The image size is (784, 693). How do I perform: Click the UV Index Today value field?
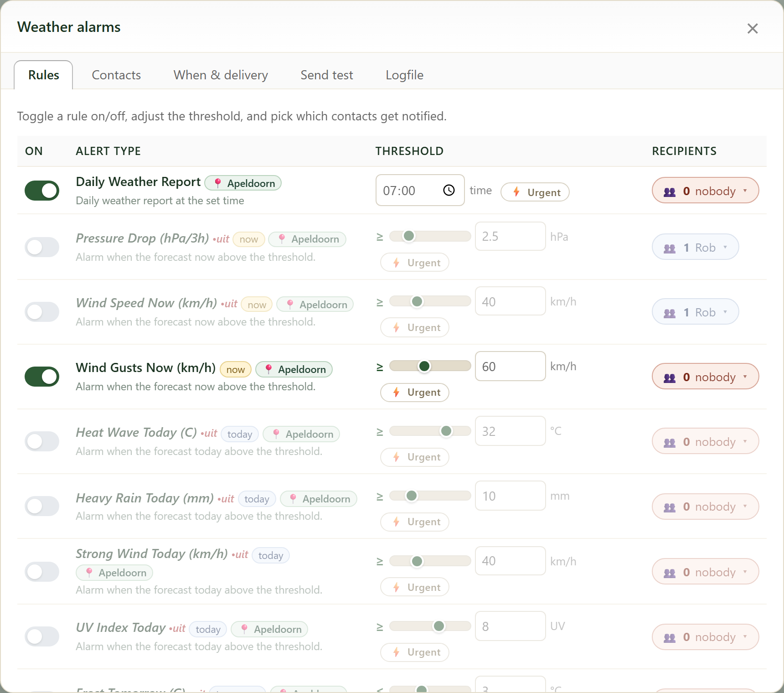click(x=510, y=626)
